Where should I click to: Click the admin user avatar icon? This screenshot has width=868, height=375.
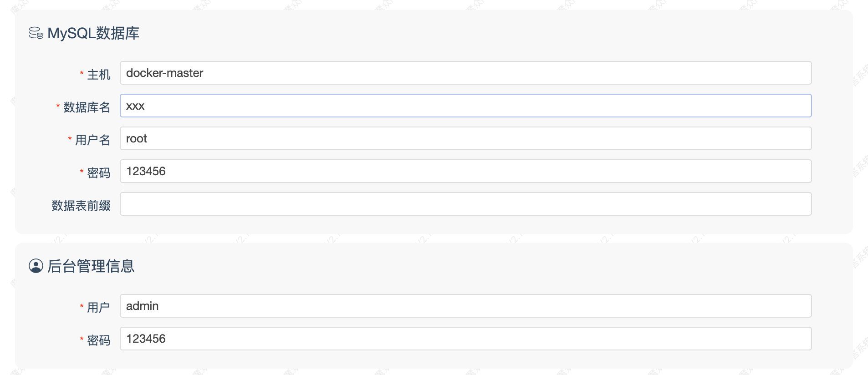click(x=36, y=266)
